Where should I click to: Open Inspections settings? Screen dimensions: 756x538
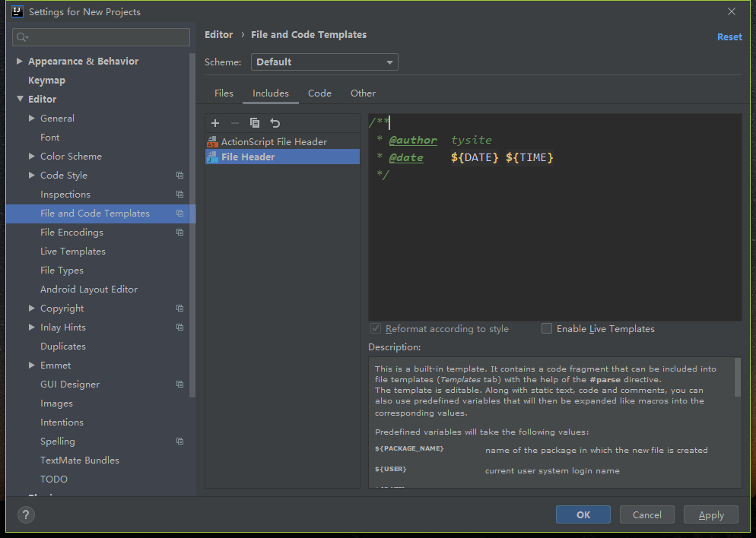click(65, 194)
